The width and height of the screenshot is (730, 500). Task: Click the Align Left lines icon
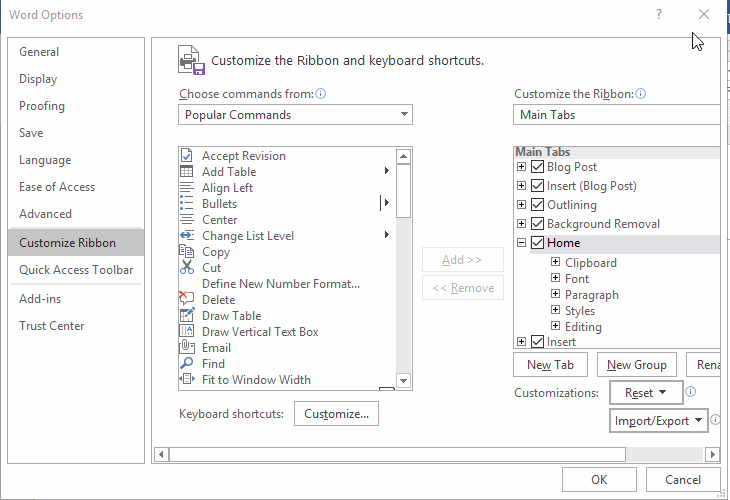(x=186, y=188)
